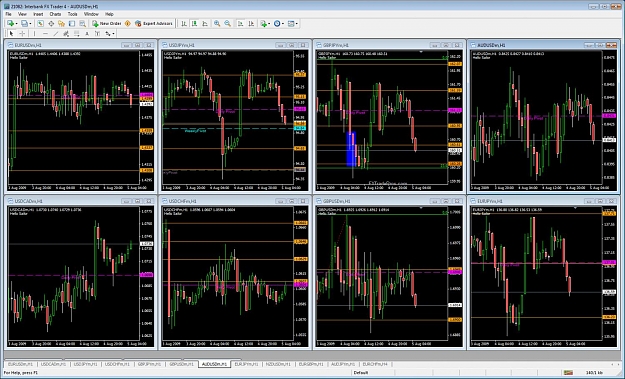The width and height of the screenshot is (625, 379).
Task: Switch to the USDCHFm,H1 bottom tab
Action: pyautogui.click(x=117, y=364)
